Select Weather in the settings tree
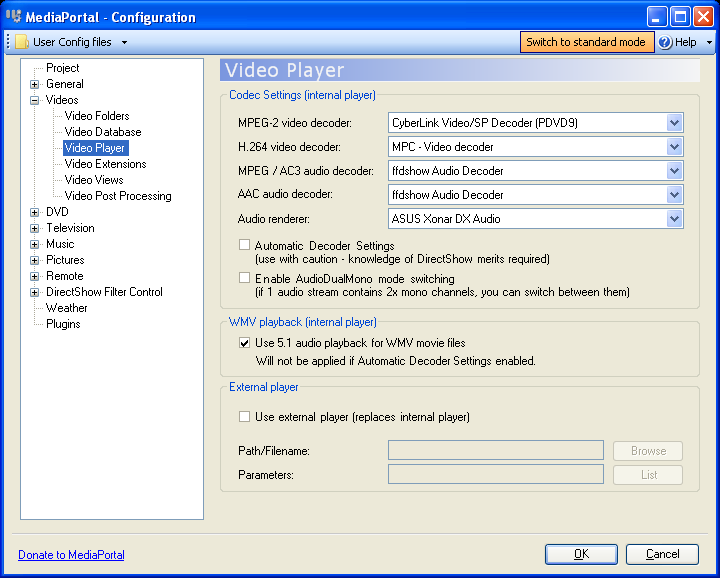The width and height of the screenshot is (720, 578). coord(67,308)
